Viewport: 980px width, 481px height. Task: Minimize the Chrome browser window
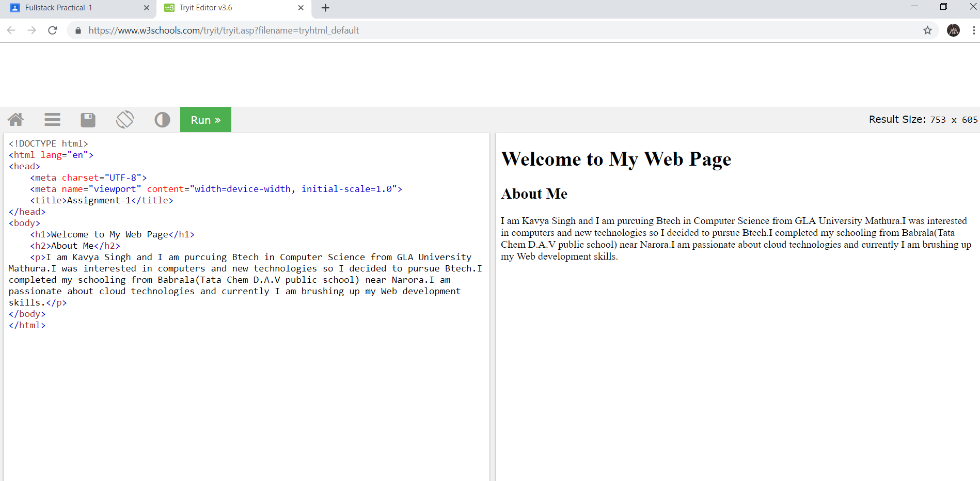914,7
